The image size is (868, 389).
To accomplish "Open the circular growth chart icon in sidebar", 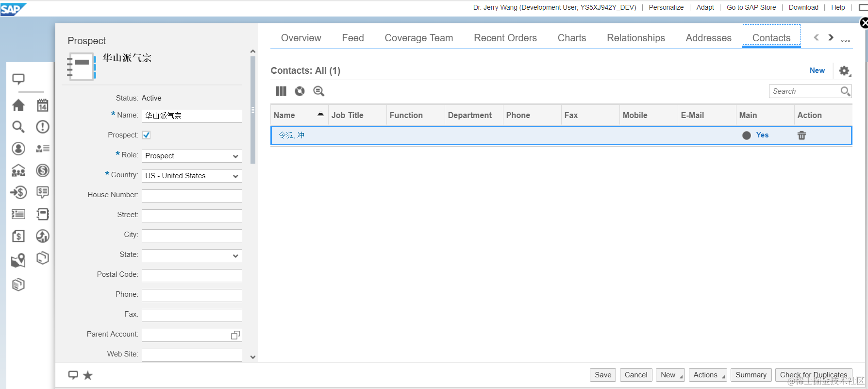I will tap(43, 236).
